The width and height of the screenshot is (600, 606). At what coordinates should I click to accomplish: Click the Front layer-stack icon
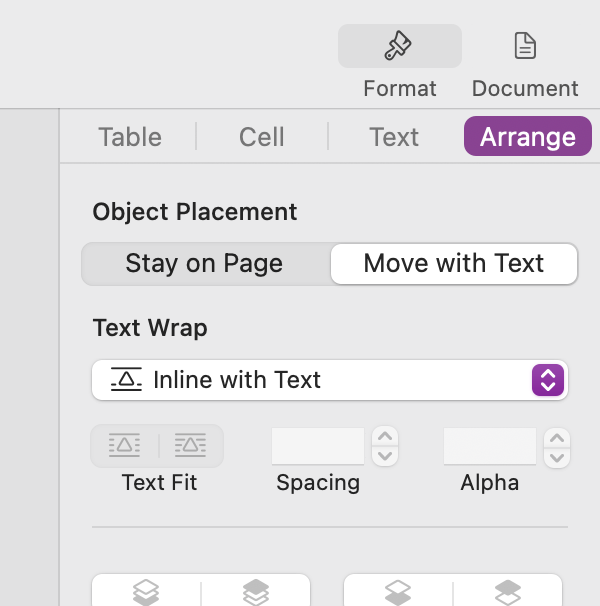pyautogui.click(x=256, y=592)
